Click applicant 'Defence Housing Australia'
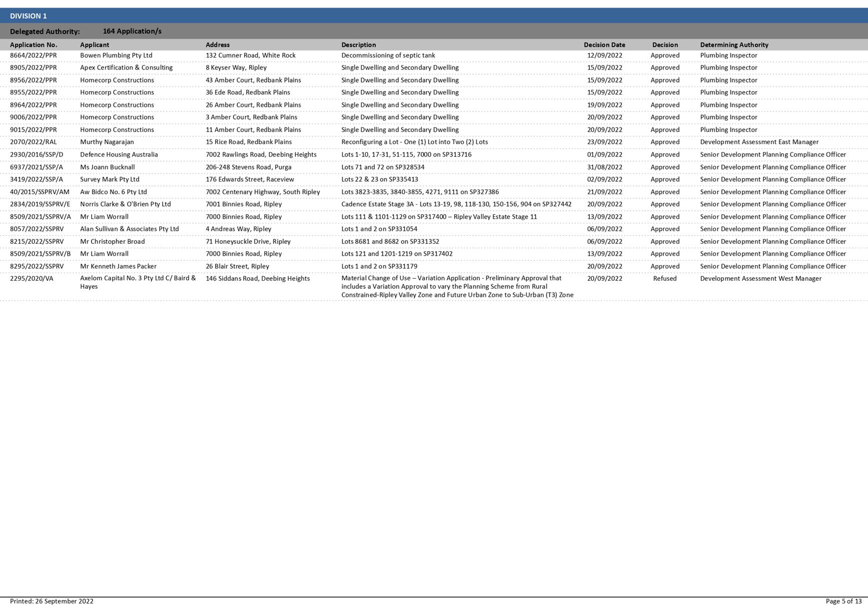Viewport: 868px width, 614px height. coord(119,154)
